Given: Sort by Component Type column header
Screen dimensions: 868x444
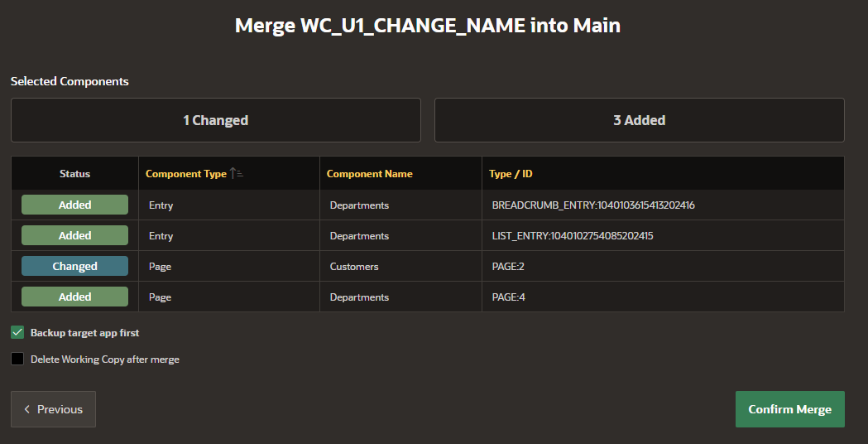Looking at the screenshot, I should coord(186,173).
